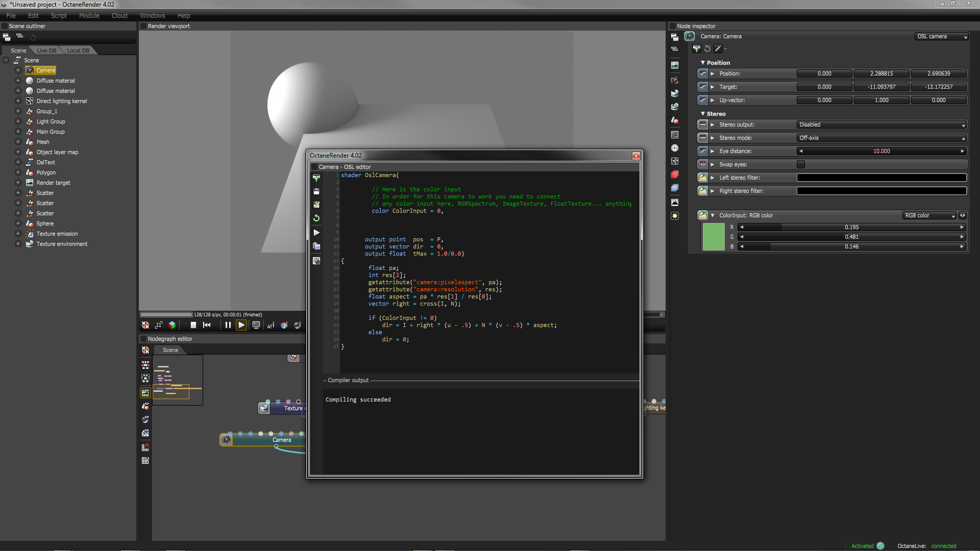Click the white balance color picker icon

284,325
